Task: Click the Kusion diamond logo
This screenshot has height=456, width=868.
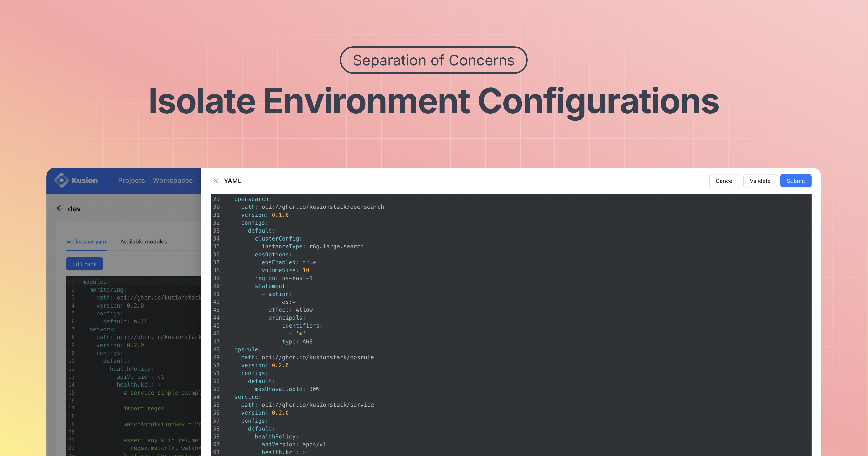Action: click(62, 180)
